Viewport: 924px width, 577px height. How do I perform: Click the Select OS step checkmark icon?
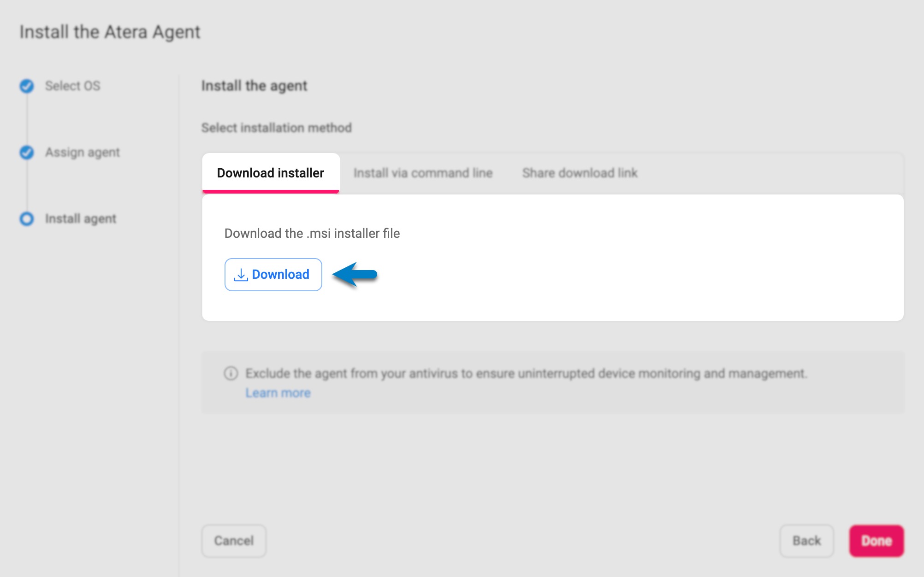pos(27,86)
